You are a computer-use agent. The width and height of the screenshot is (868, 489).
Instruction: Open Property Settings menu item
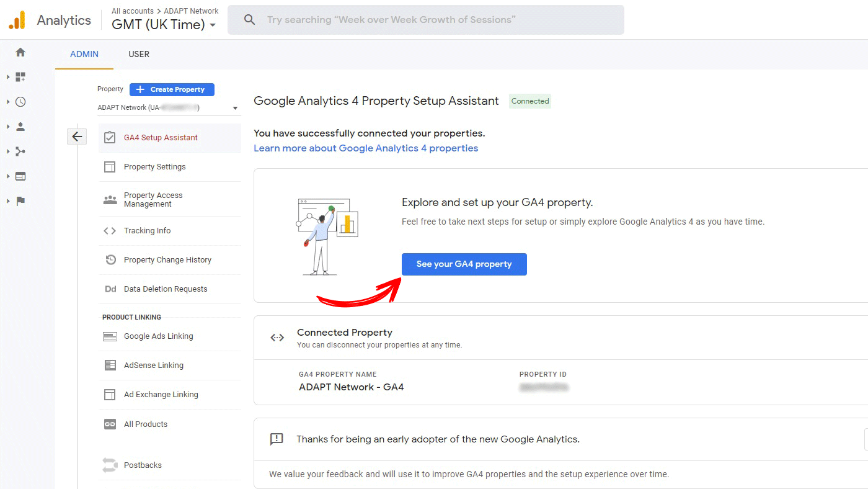click(170, 167)
